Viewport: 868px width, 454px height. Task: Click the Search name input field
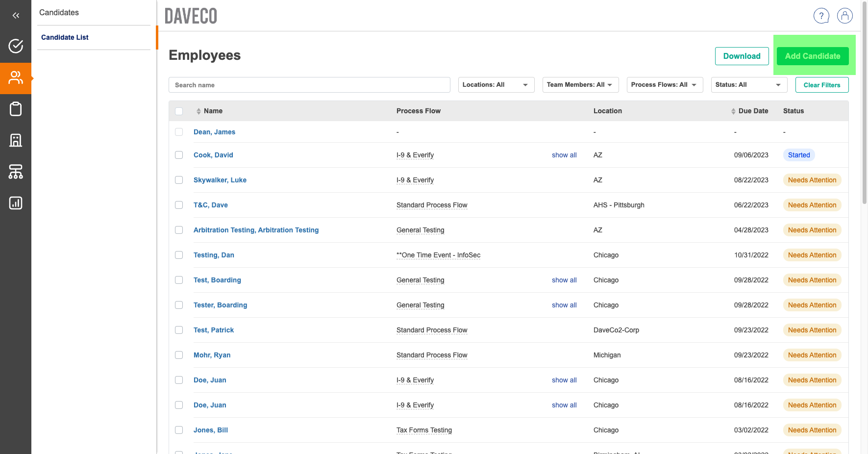click(x=309, y=85)
